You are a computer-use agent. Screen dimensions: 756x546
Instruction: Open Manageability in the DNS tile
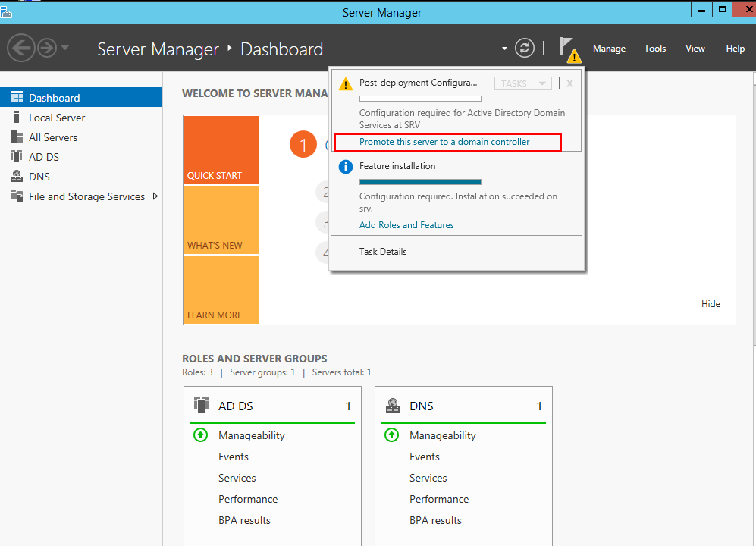tap(442, 435)
